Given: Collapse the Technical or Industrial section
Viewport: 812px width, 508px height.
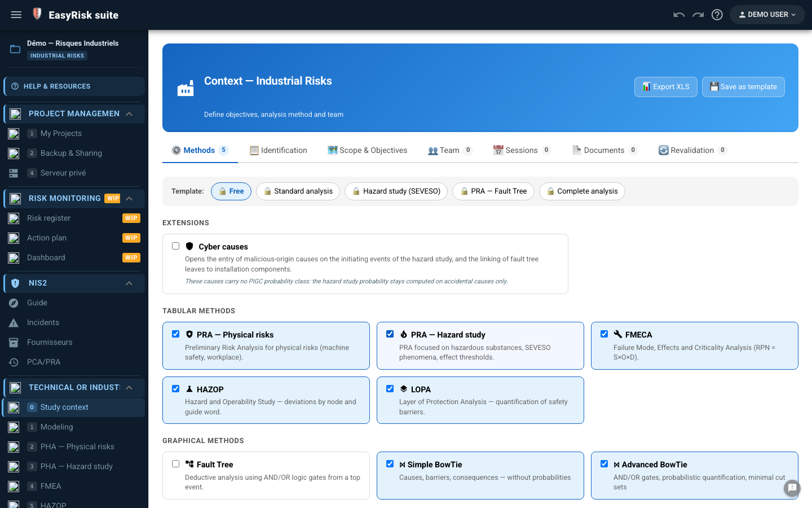Looking at the screenshot, I should (129, 388).
